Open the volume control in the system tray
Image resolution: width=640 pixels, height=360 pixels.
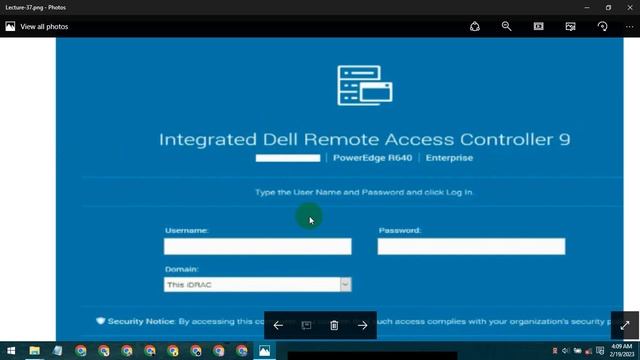[x=565, y=351]
